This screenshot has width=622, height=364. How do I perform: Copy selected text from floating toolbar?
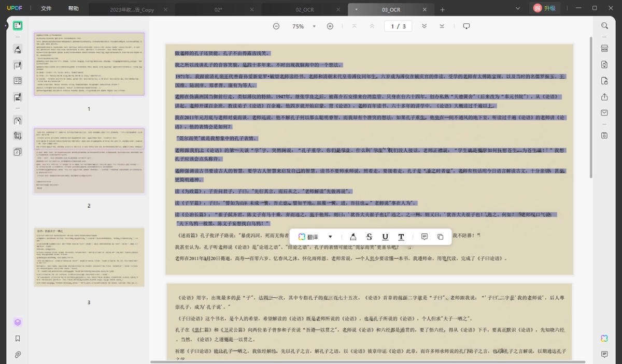440,237
